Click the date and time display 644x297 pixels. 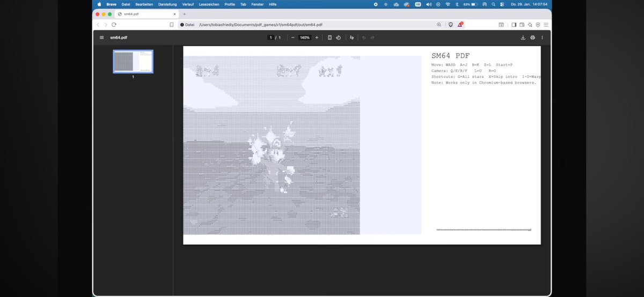[x=528, y=4]
